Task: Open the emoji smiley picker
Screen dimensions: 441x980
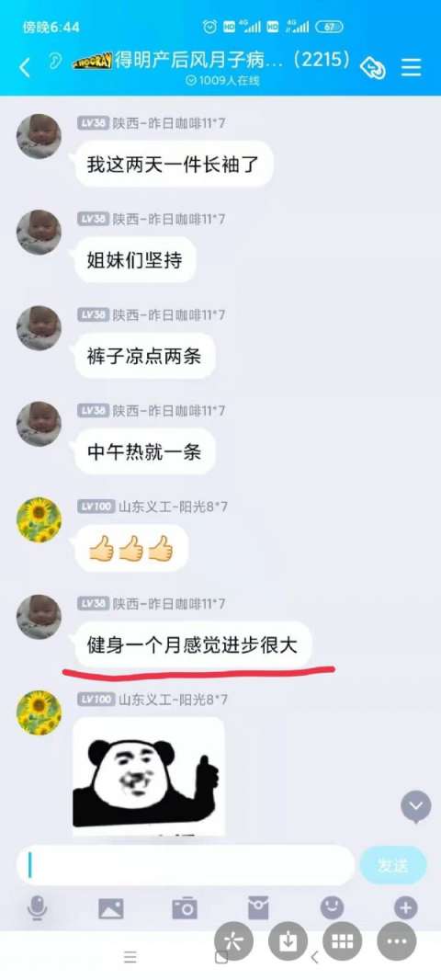Action: (333, 907)
